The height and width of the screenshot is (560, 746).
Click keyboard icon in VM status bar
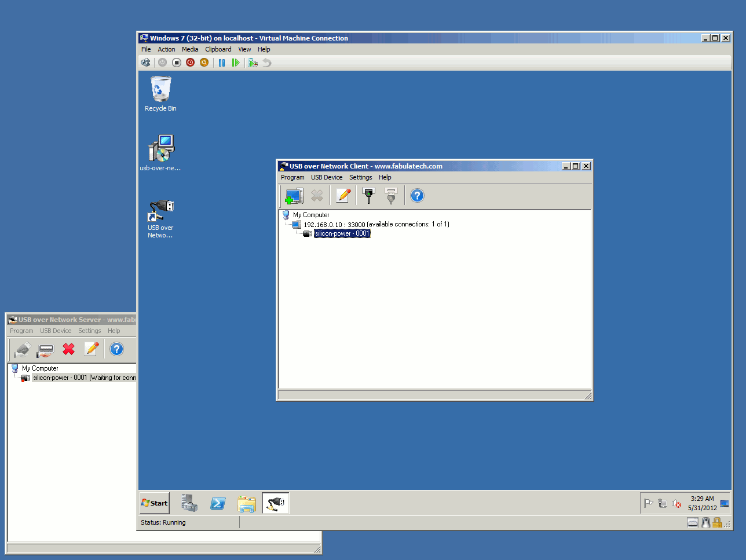click(x=693, y=522)
